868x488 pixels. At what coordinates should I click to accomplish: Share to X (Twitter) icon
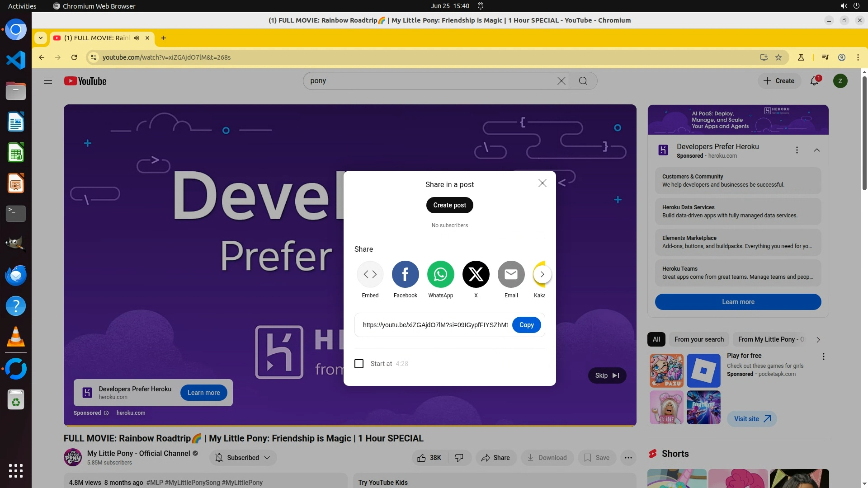click(476, 274)
